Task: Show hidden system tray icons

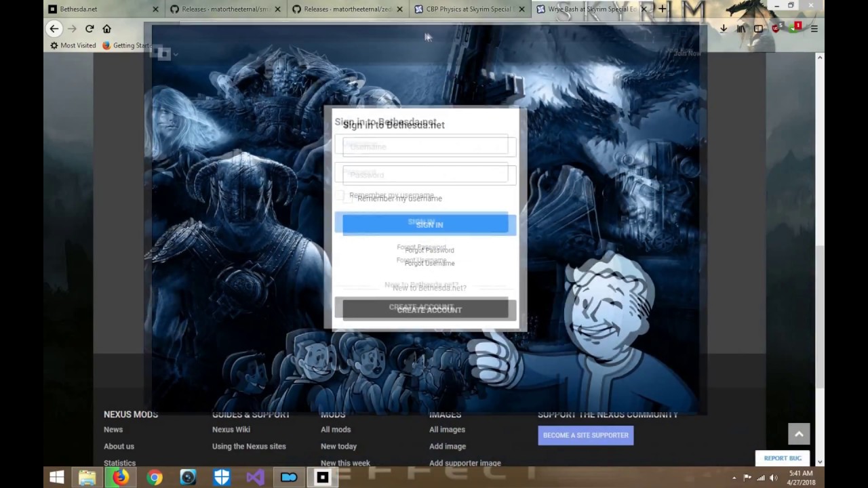Action: pyautogui.click(x=734, y=478)
